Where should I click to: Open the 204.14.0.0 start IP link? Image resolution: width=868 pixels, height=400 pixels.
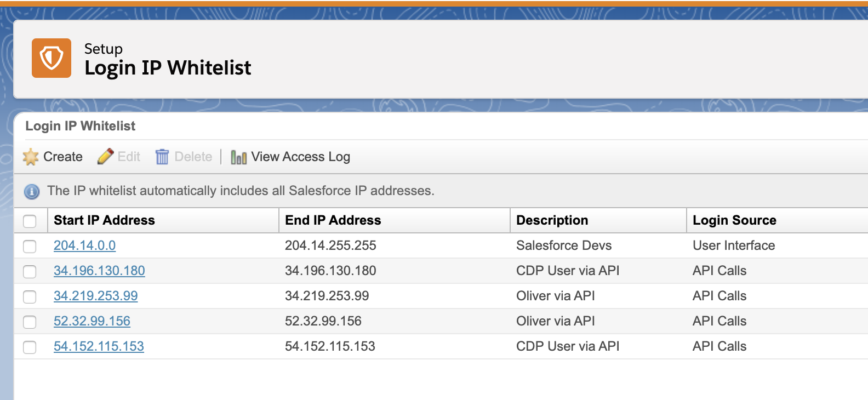(x=84, y=245)
